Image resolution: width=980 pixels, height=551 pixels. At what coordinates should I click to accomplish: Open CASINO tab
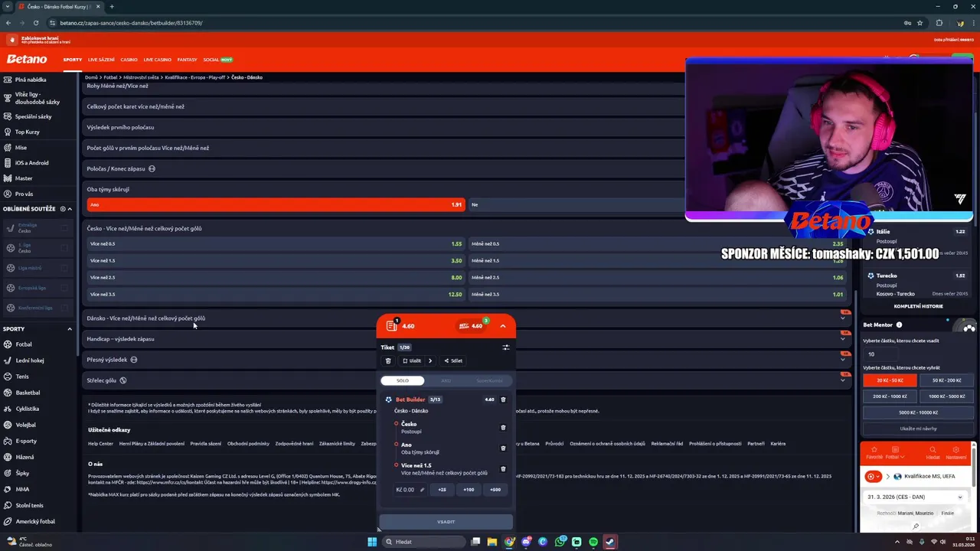point(129,60)
